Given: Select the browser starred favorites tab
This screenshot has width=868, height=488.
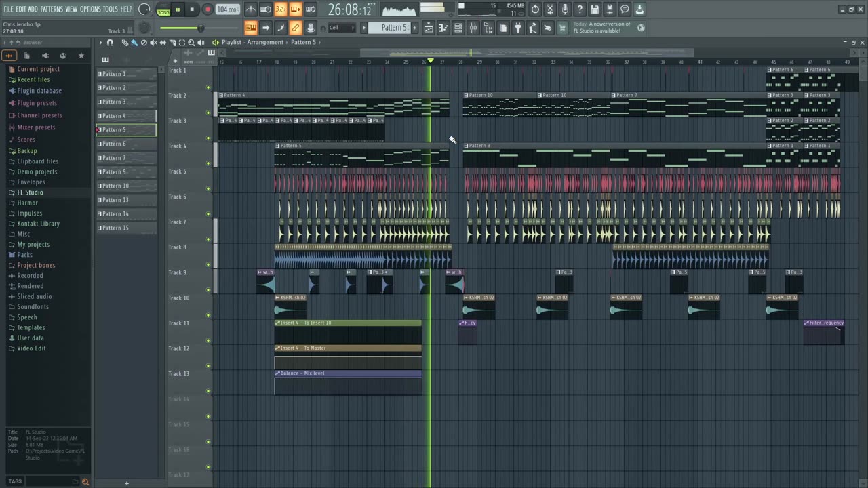Looking at the screenshot, I should click(x=81, y=56).
